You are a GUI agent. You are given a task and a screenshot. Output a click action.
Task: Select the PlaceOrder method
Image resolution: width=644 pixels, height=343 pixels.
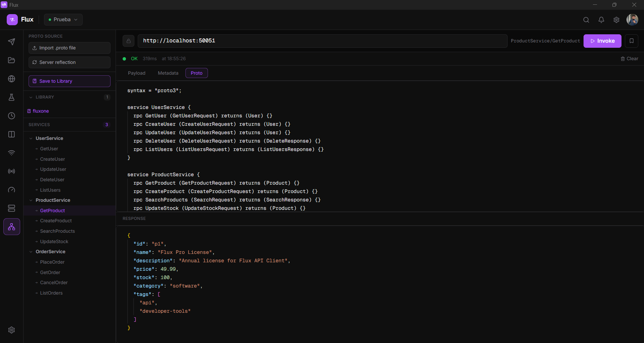click(x=52, y=262)
